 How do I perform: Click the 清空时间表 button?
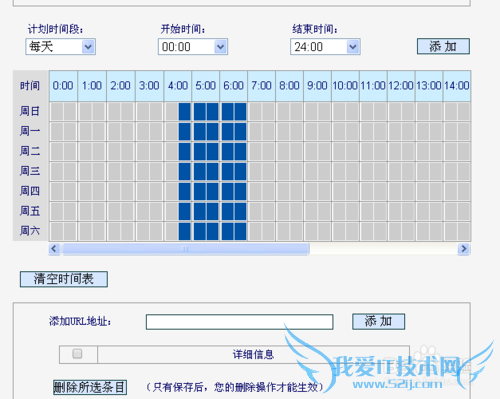point(64,279)
